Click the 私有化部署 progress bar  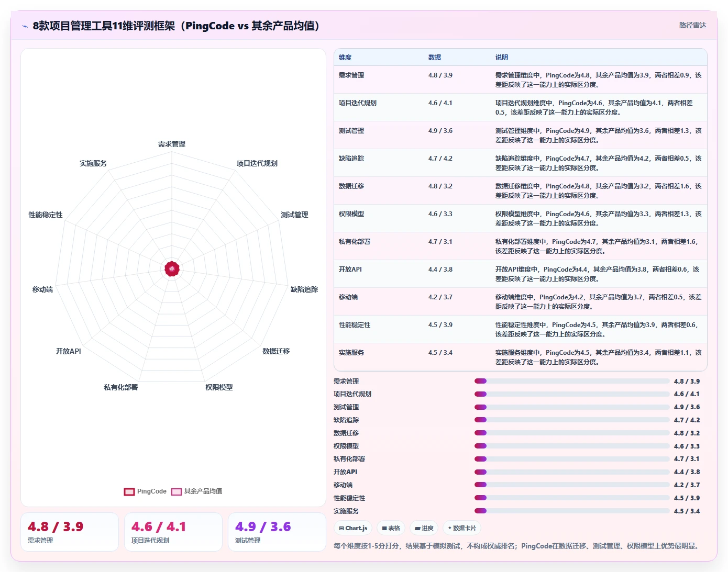[x=572, y=459]
